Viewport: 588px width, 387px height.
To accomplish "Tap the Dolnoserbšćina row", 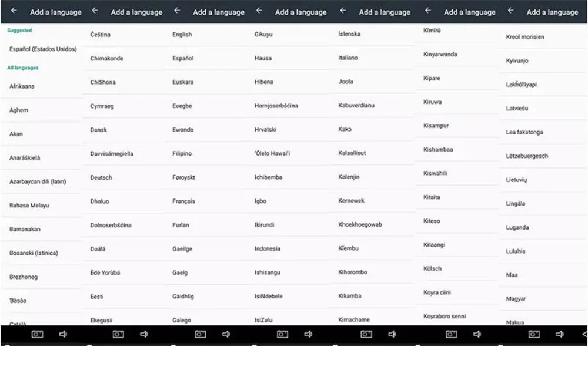I will pyautogui.click(x=123, y=225).
